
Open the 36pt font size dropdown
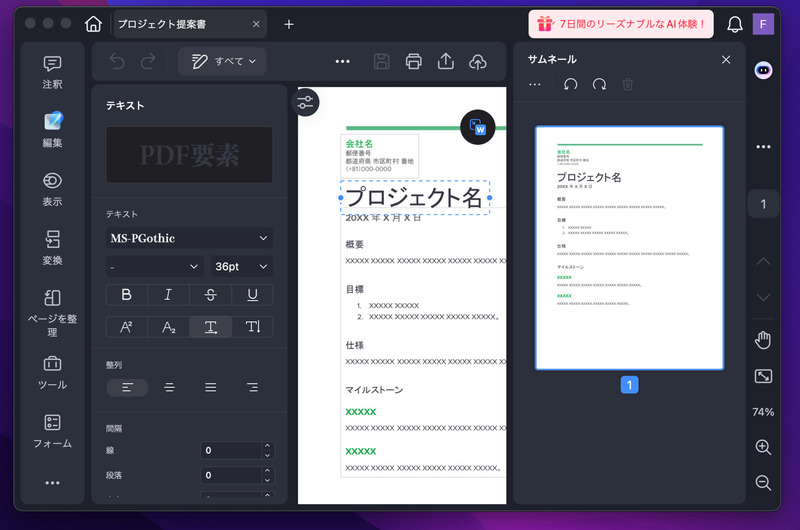point(242,266)
